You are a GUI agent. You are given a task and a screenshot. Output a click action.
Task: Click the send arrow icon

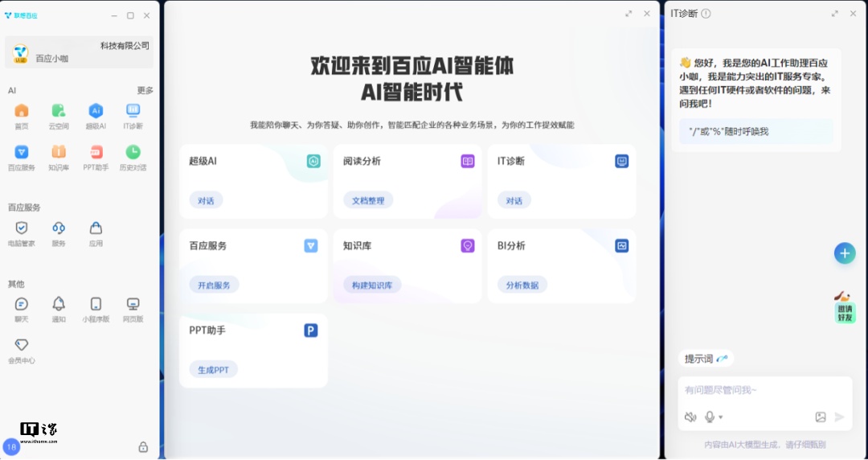click(x=840, y=417)
